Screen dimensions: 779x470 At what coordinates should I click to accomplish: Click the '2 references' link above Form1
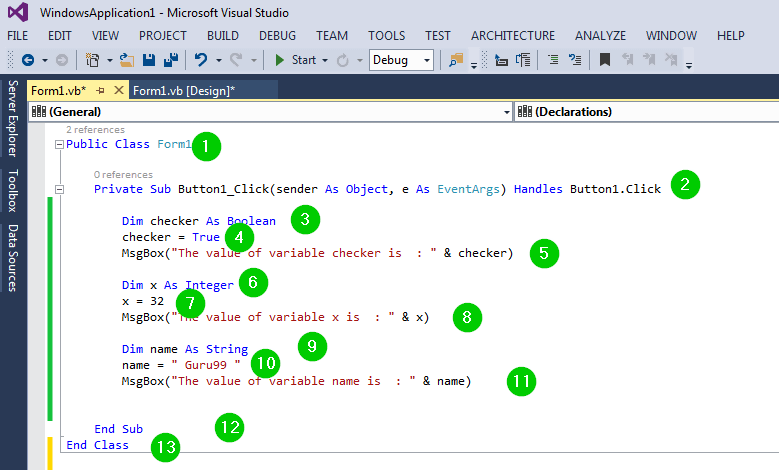tap(95, 130)
